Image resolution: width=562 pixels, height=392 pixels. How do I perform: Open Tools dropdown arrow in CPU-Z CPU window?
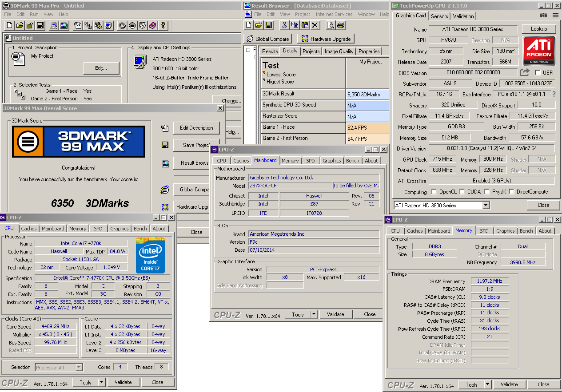(x=101, y=382)
